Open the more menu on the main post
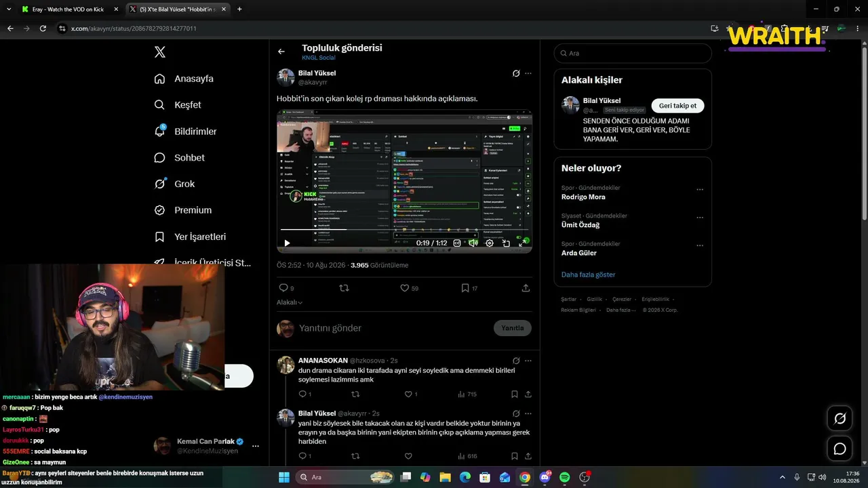This screenshot has height=488, width=868. coord(528,73)
